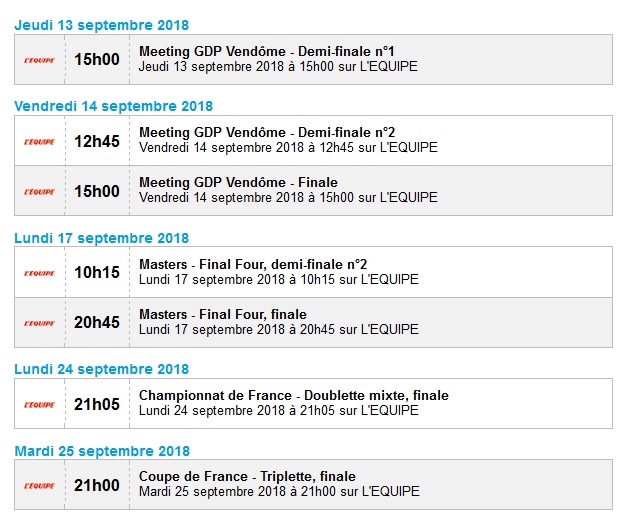
Task: Open Masters - Final Four, demi-finale n°2
Action: click(x=252, y=264)
